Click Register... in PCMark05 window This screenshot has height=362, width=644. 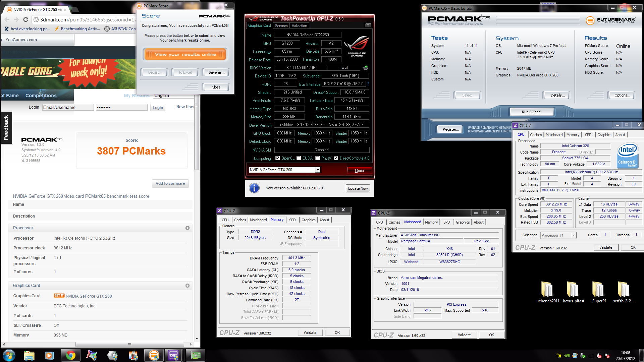450,129
